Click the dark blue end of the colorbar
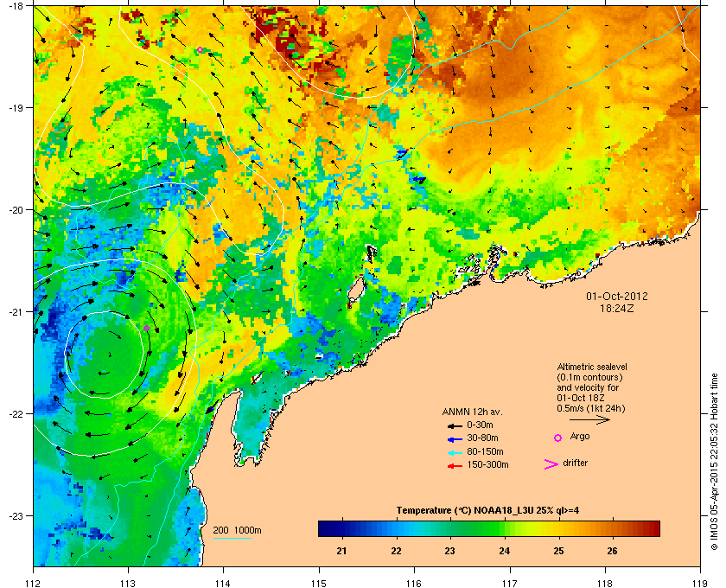This screenshot has width=726, height=588. [324, 528]
